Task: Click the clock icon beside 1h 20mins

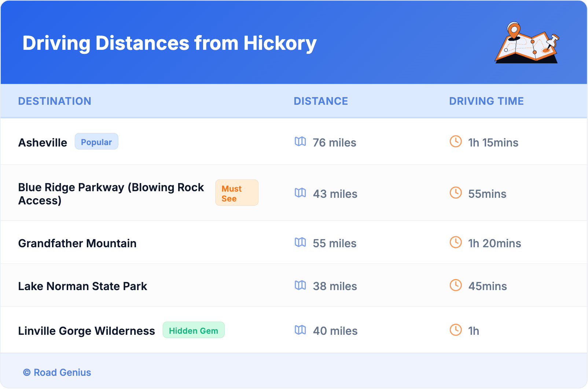Action: click(456, 242)
